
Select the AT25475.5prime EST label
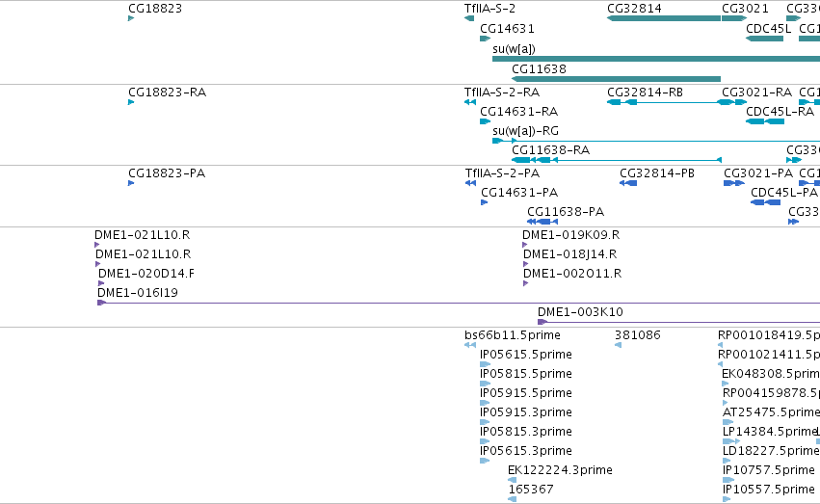coord(771,413)
